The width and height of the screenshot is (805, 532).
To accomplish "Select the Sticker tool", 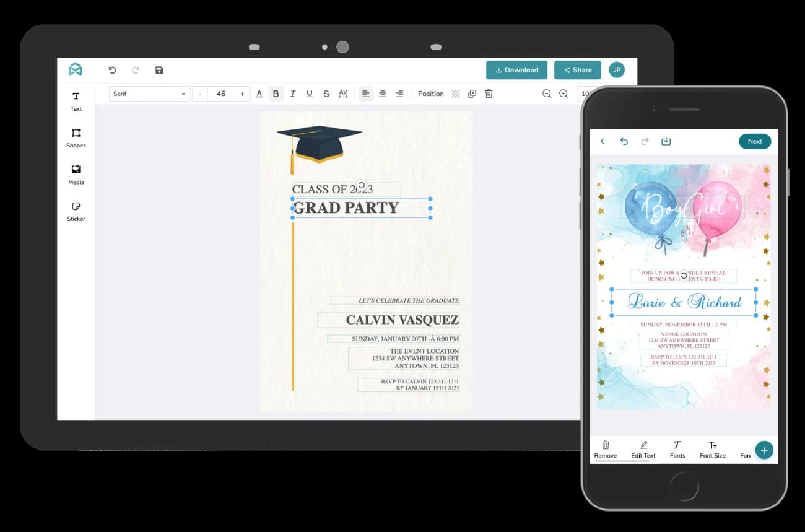I will pos(76,211).
